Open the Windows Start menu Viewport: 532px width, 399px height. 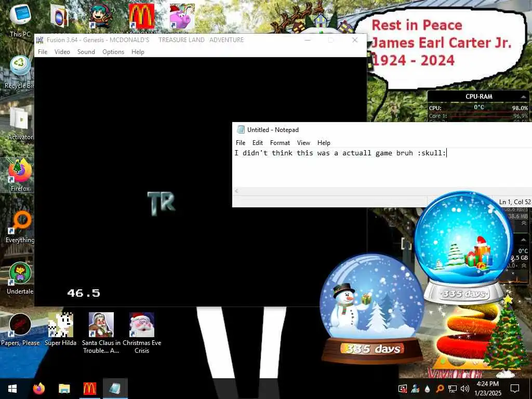coord(12,389)
